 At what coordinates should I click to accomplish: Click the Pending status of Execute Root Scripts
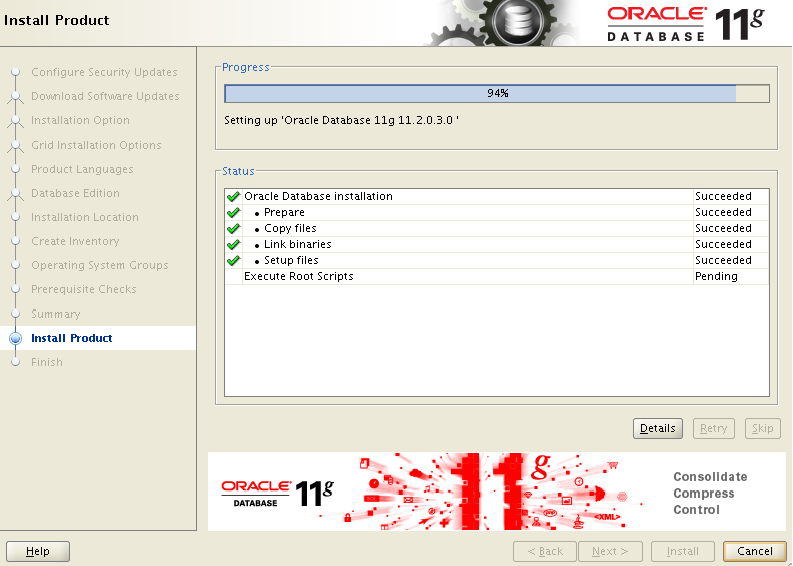716,277
